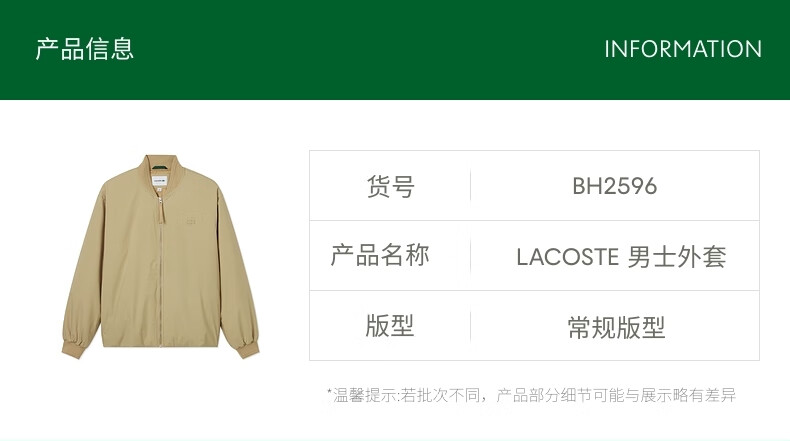Click the INFORMATION header text
This screenshot has height=441, width=790.
click(x=683, y=49)
